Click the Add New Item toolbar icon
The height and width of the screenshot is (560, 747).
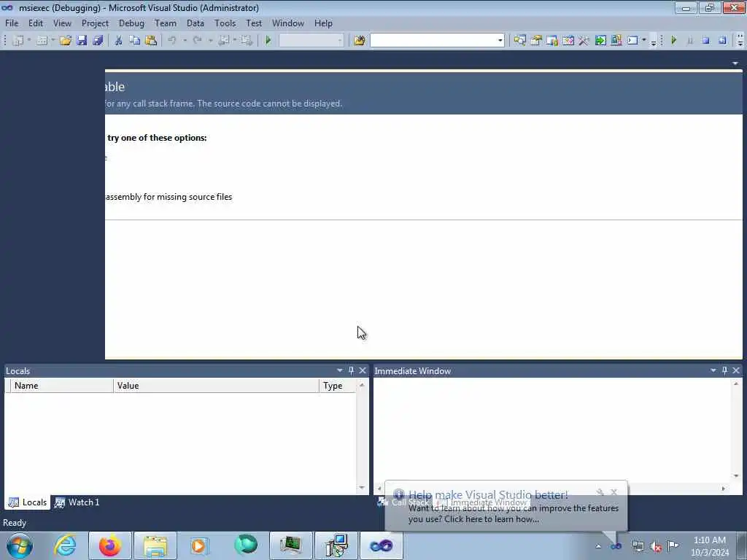42,41
